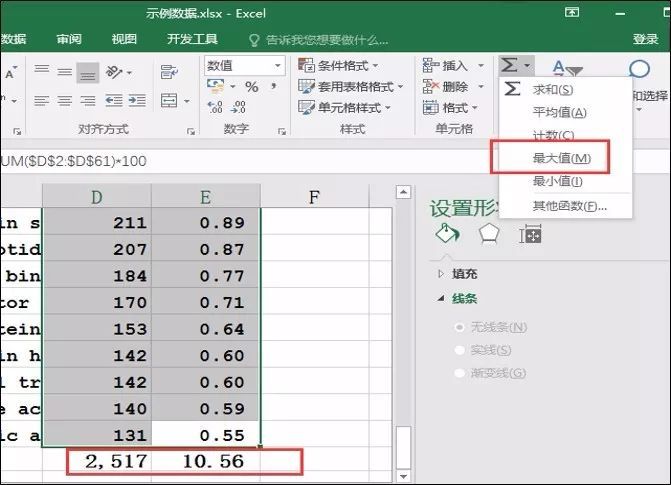Click the conditional formatting icon
The width and height of the screenshot is (671, 485).
307,66
